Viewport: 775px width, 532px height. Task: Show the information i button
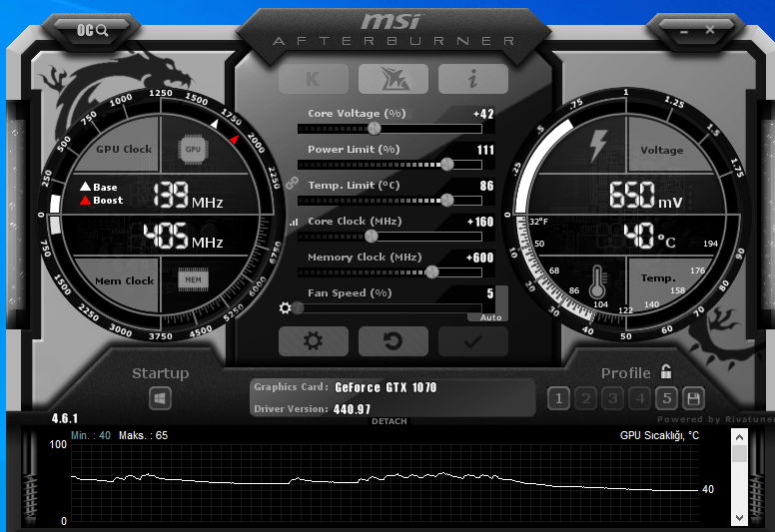point(473,79)
